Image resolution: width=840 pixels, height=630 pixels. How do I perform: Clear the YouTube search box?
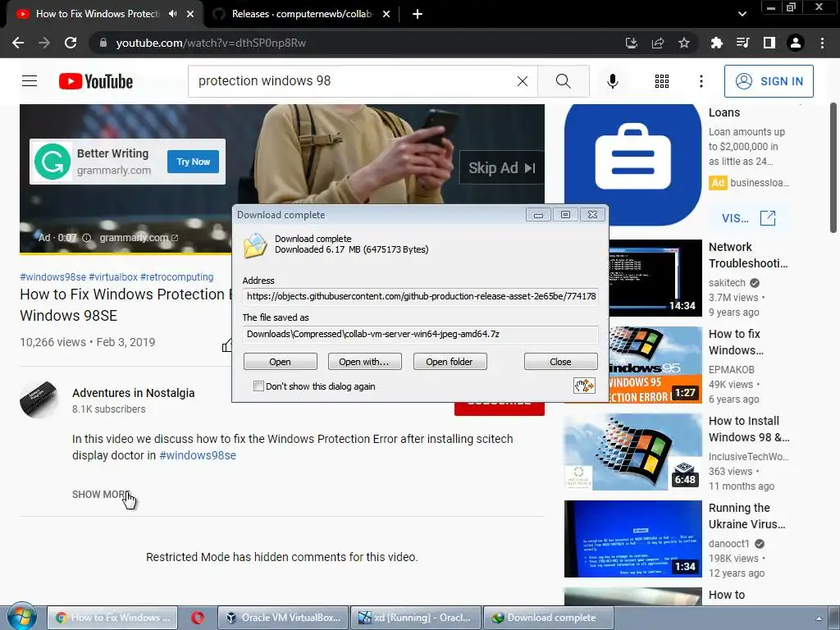tap(523, 81)
